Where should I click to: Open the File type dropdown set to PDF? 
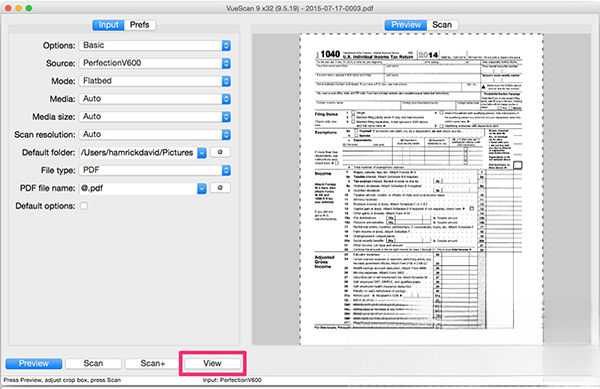coord(155,170)
